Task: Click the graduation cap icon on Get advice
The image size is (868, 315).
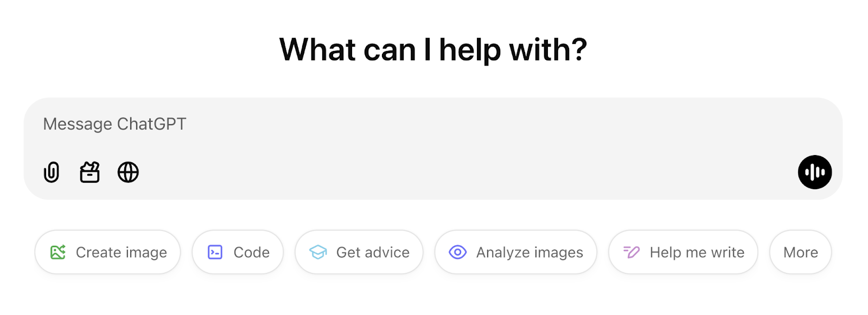Action: coord(320,252)
